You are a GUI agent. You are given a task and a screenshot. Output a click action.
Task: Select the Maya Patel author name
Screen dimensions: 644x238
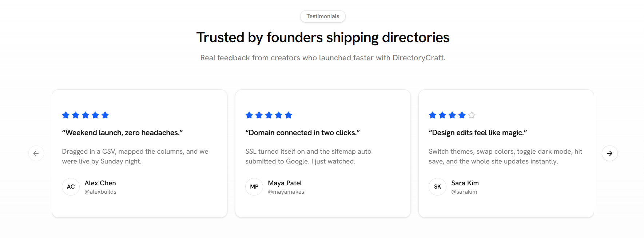pos(285,183)
